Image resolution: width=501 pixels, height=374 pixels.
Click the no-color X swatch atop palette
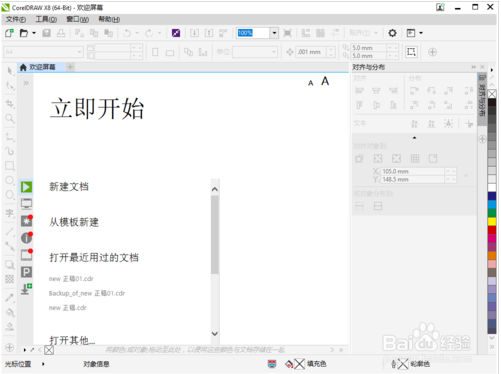tap(492, 94)
